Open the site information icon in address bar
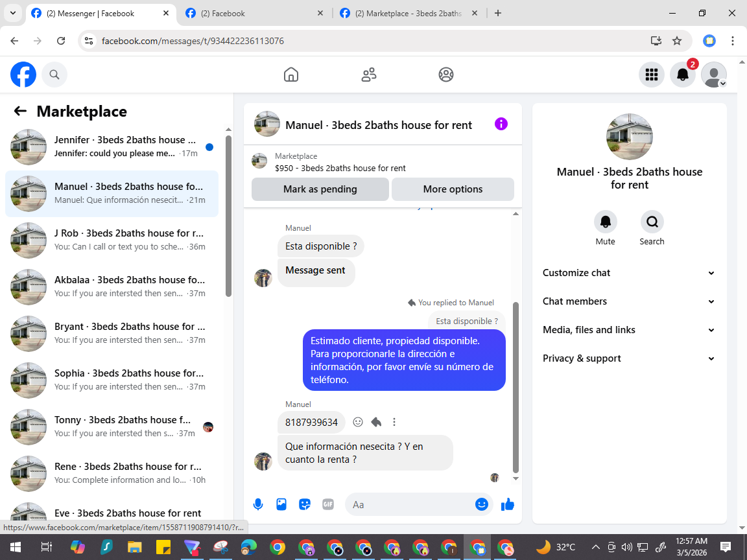The image size is (747, 560). 89,41
